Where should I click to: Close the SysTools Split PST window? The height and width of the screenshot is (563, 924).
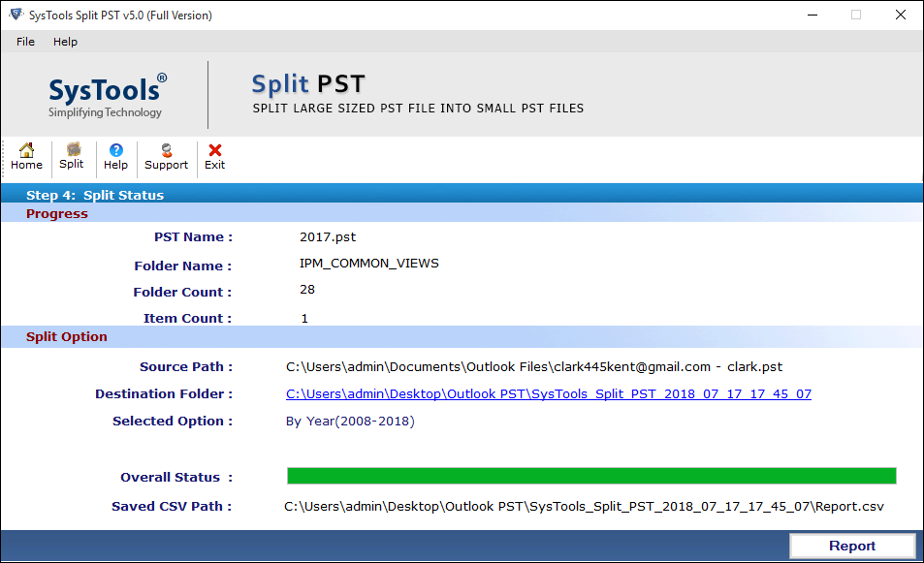(x=901, y=15)
